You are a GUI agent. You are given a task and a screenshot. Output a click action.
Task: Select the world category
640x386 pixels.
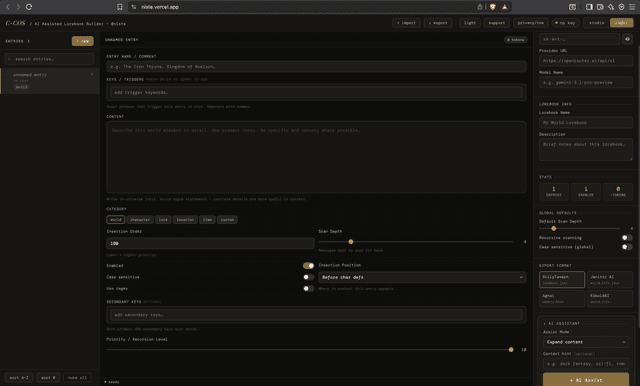(x=116, y=220)
